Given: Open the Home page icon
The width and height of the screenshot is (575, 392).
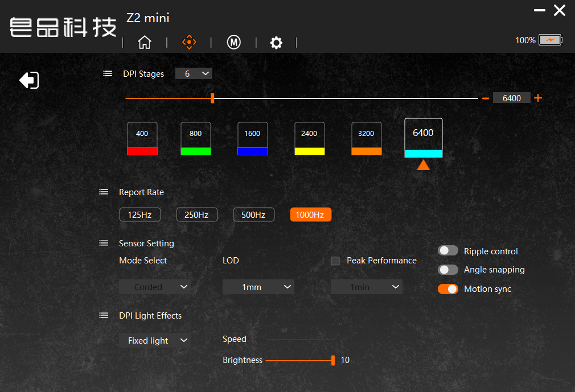Looking at the screenshot, I should tap(145, 43).
